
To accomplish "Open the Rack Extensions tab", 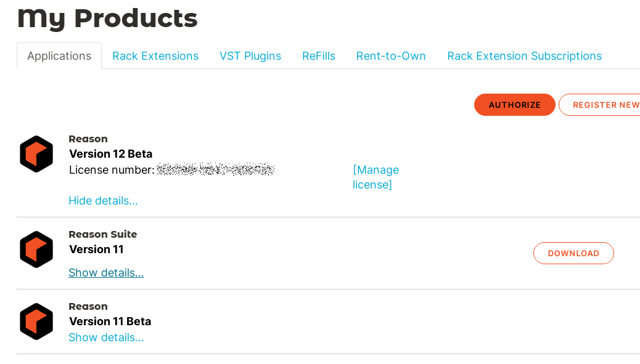I will [x=155, y=56].
